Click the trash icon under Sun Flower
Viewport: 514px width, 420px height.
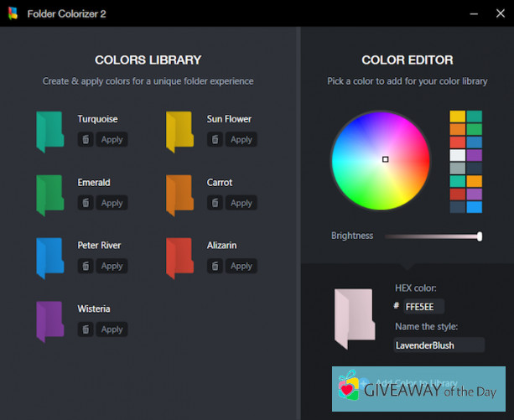[x=215, y=140]
